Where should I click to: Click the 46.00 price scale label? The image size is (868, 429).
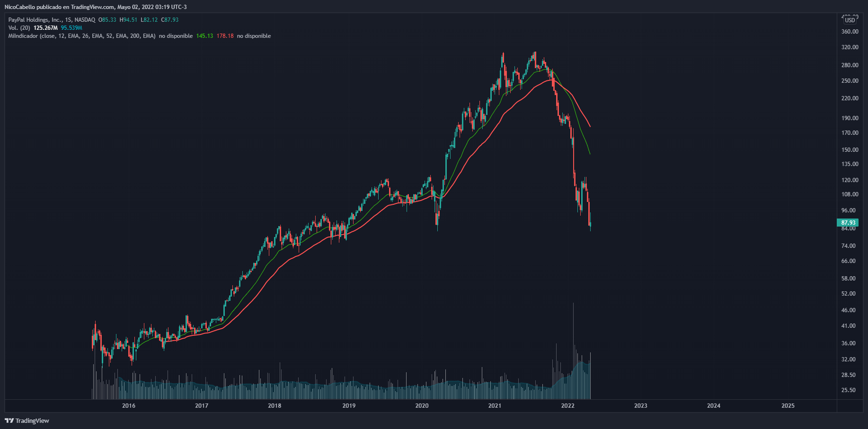click(x=849, y=310)
